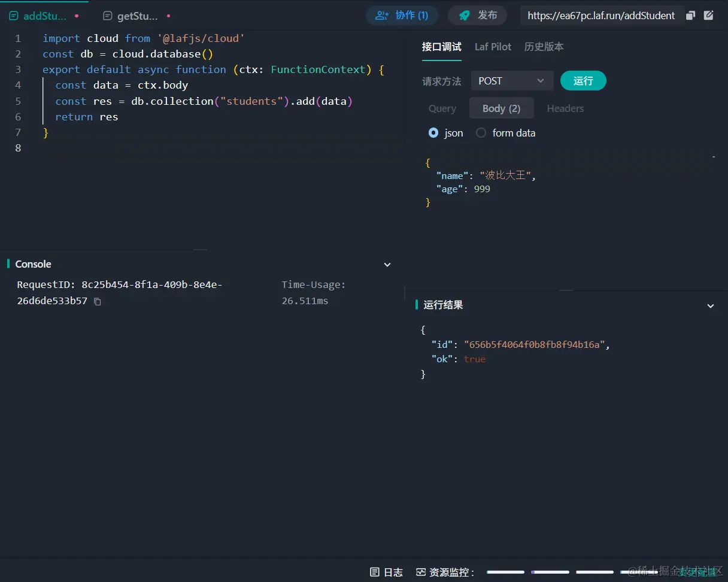This screenshot has width=728, height=582.
Task: Click code line 3 export default function
Action: pyautogui.click(x=213, y=69)
